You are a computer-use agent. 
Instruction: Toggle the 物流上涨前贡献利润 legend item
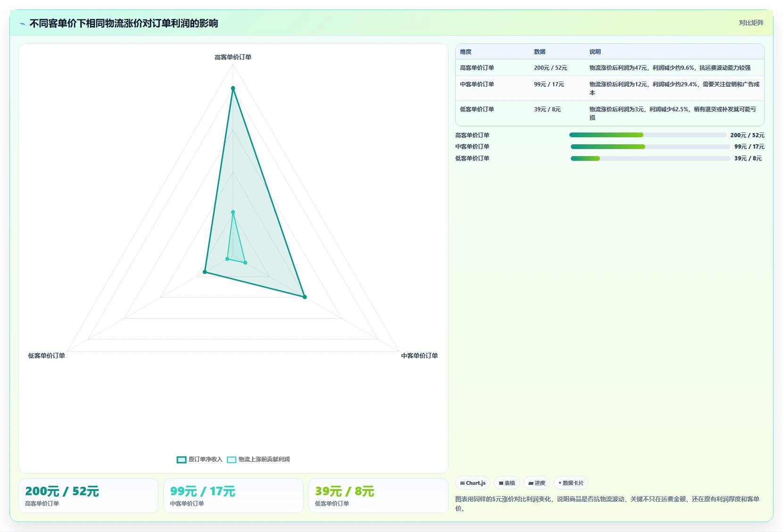tap(258, 459)
